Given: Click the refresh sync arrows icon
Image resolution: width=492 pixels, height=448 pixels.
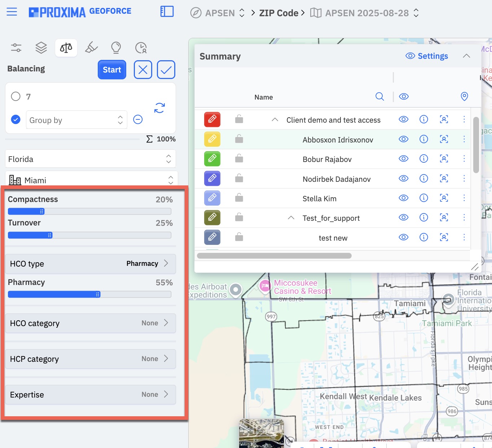Looking at the screenshot, I should pyautogui.click(x=159, y=107).
